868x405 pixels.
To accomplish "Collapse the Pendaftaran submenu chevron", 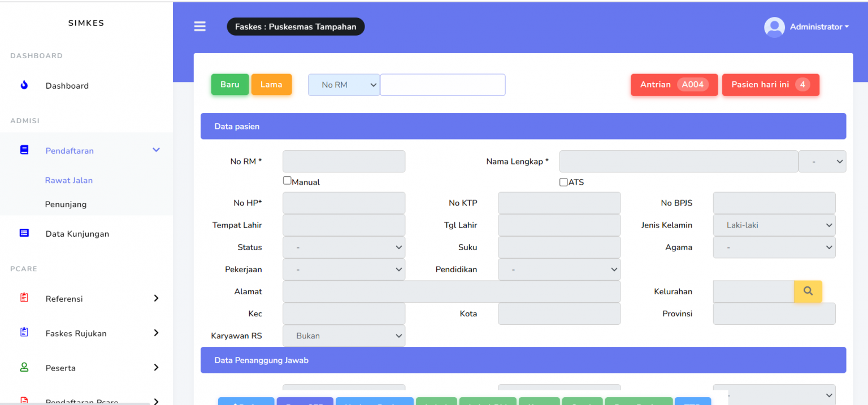I will pyautogui.click(x=156, y=150).
